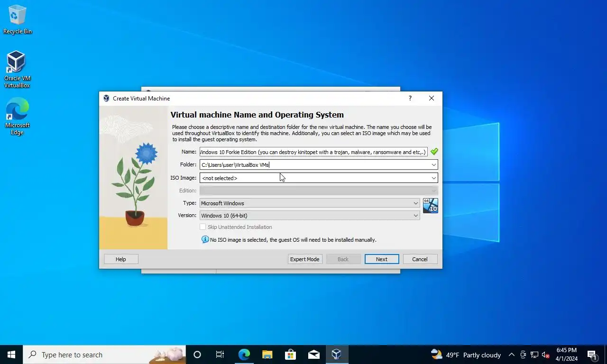Image resolution: width=607 pixels, height=364 pixels.
Task: Open the Type dropdown showing Microsoft Windows
Action: click(x=310, y=203)
